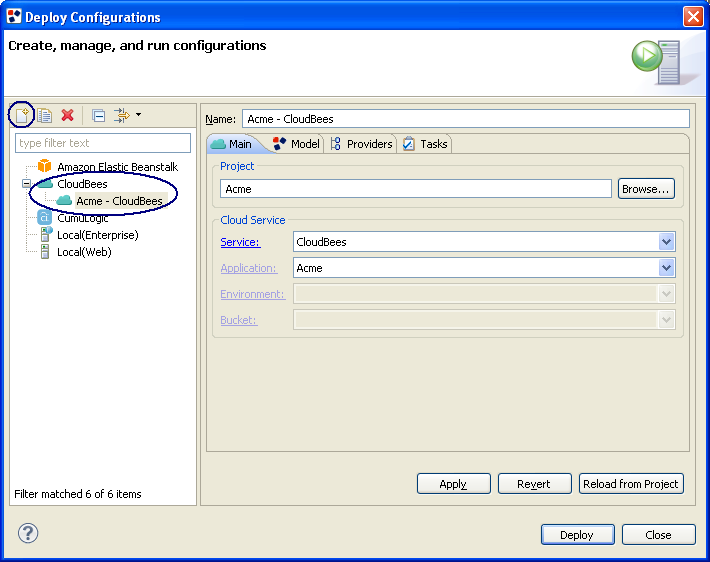Open the Environment dropdown
Viewport: 710px width, 562px height.
coord(666,294)
